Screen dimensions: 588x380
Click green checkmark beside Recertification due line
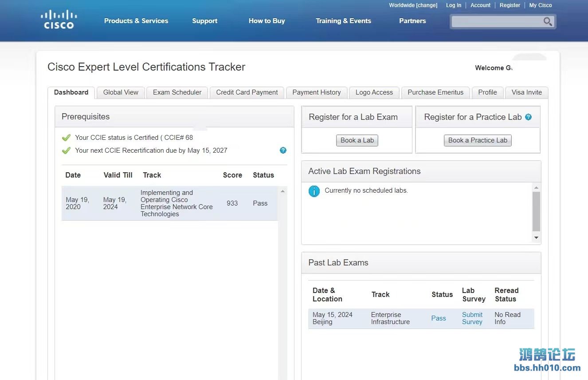(x=66, y=150)
